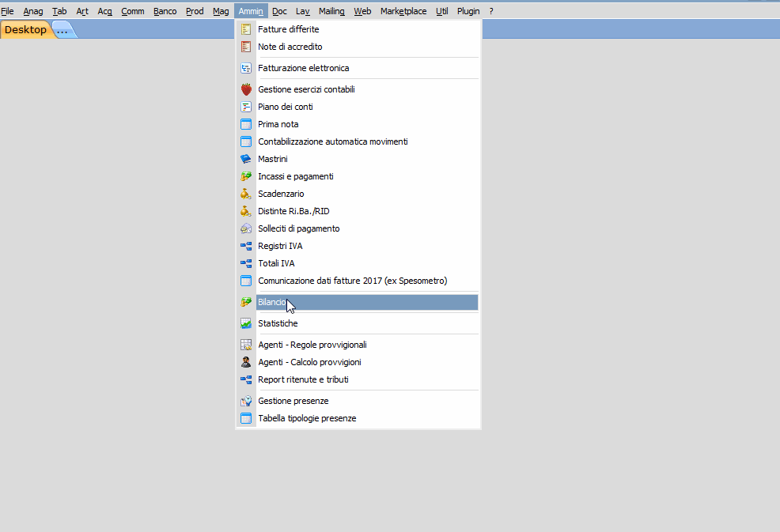The width and height of the screenshot is (780, 532).
Task: Click the Incassi e pagamenti money icon
Action: click(x=246, y=176)
